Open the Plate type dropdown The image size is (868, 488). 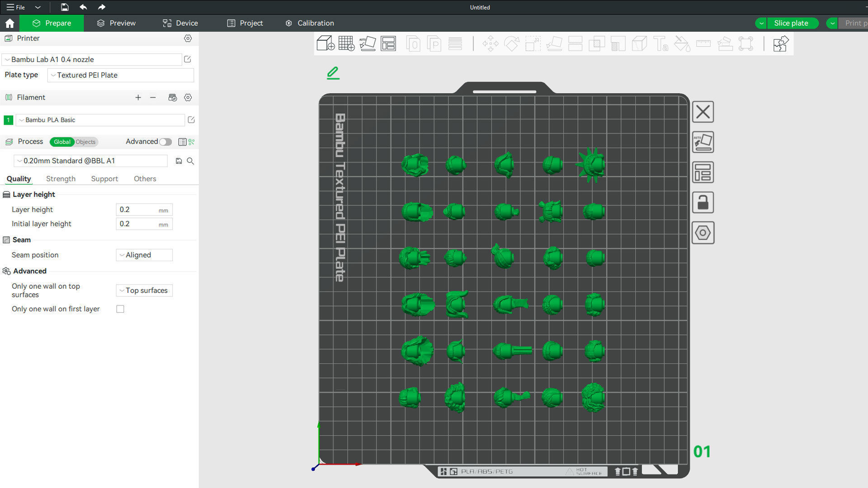[x=121, y=75]
